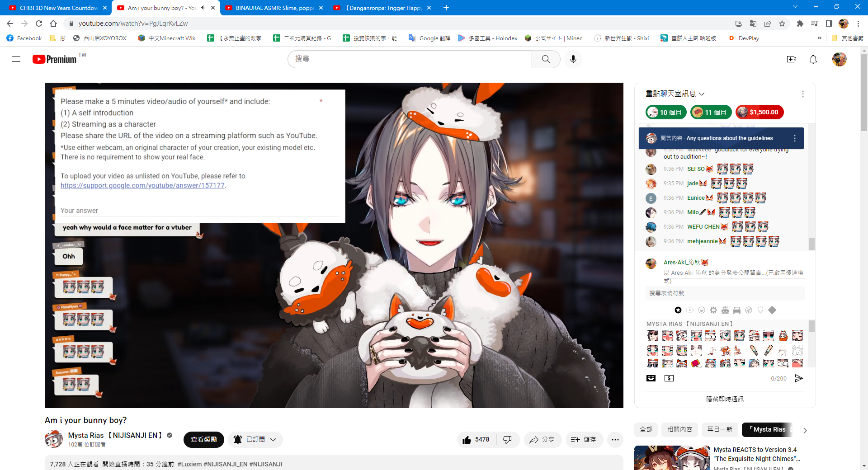Click the search magnifier button

546,59
